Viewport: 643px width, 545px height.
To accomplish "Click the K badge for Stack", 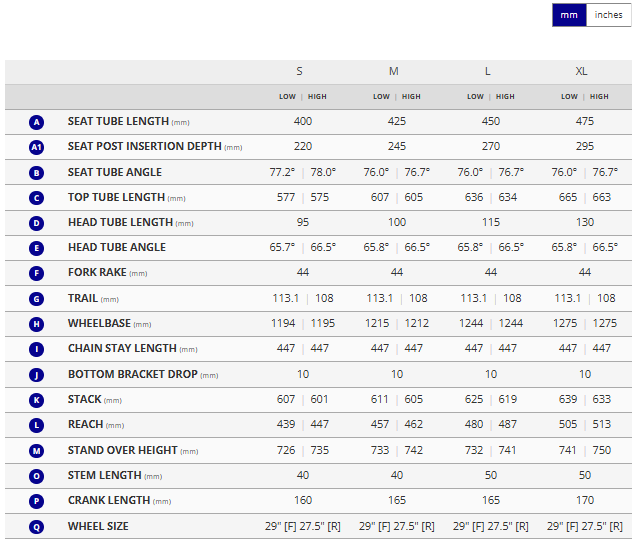I will click(37, 400).
